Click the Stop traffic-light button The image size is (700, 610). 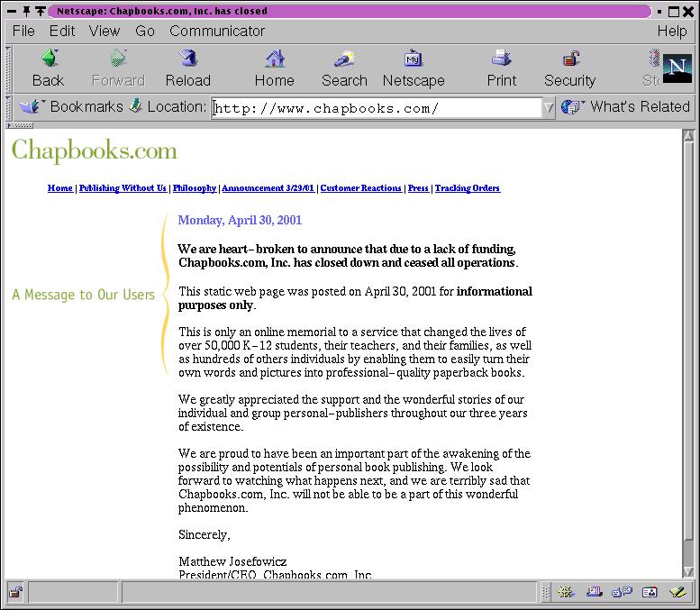pos(651,68)
